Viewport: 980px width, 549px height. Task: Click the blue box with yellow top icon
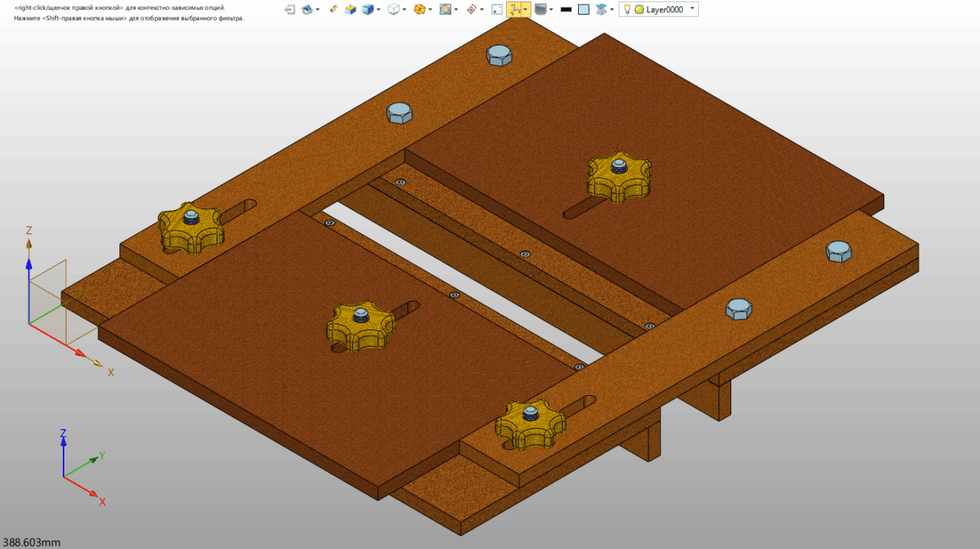coord(350,9)
